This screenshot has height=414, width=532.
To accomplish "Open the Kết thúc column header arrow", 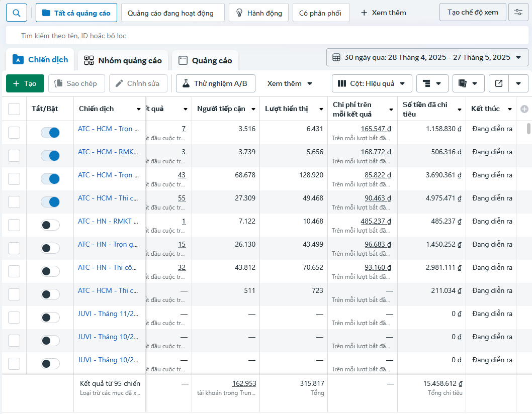I will (509, 109).
